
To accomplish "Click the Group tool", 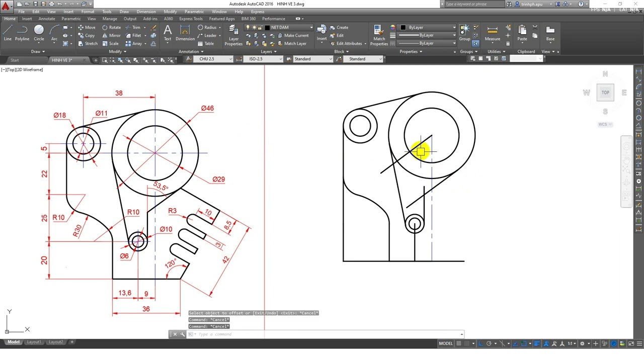I will [464, 33].
